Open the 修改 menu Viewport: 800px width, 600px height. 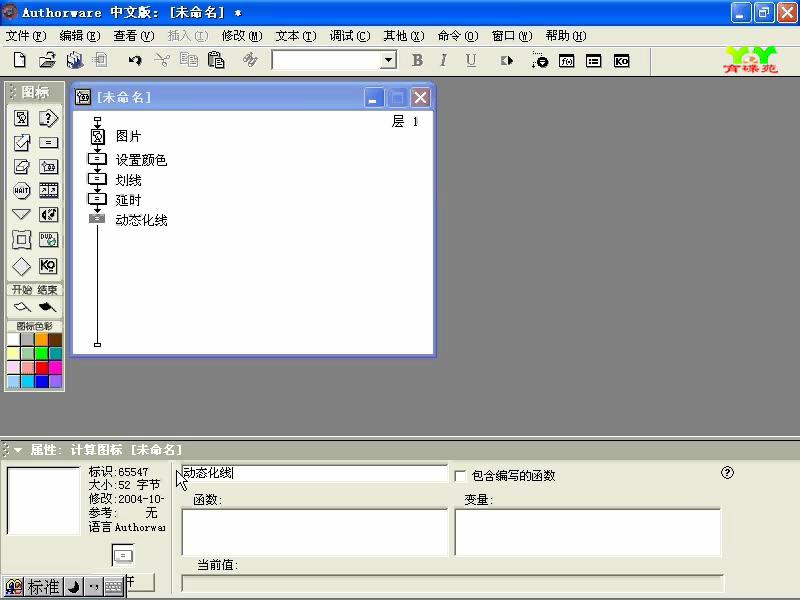(x=242, y=36)
